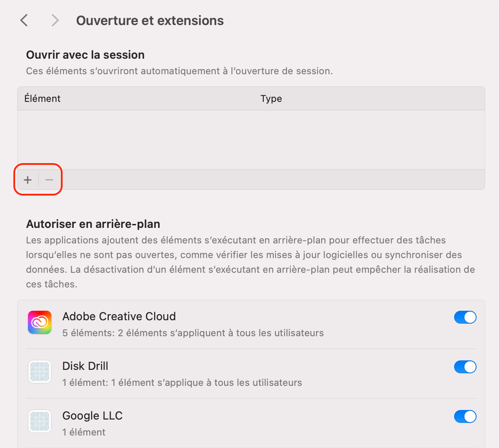Expand details by clicking the back arrow expander

tap(24, 20)
